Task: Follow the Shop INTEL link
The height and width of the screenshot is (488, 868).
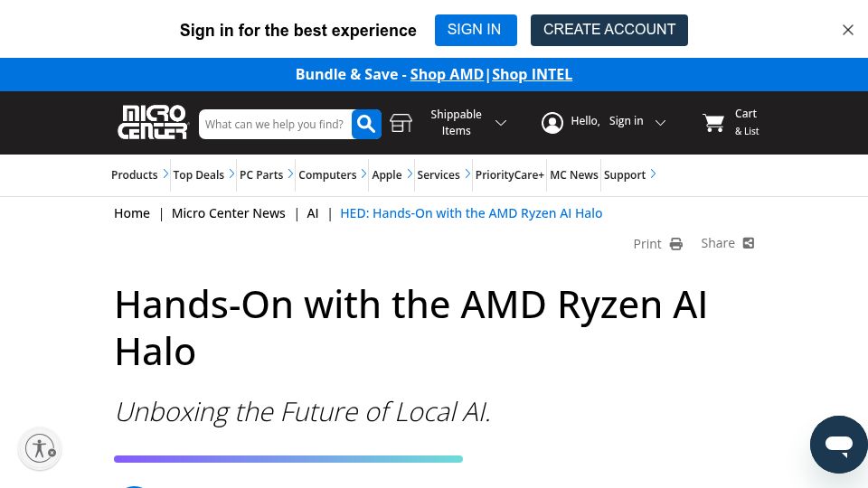Action: coord(532,75)
